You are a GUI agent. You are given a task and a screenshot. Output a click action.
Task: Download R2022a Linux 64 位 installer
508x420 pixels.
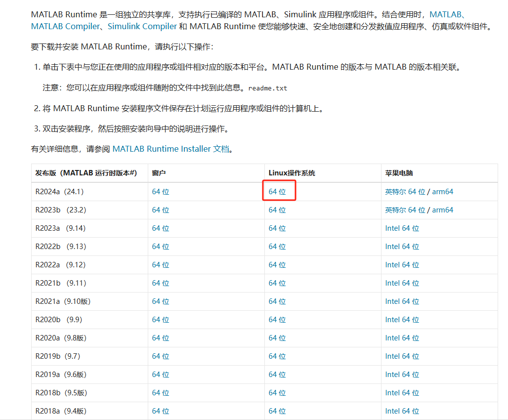[277, 265]
